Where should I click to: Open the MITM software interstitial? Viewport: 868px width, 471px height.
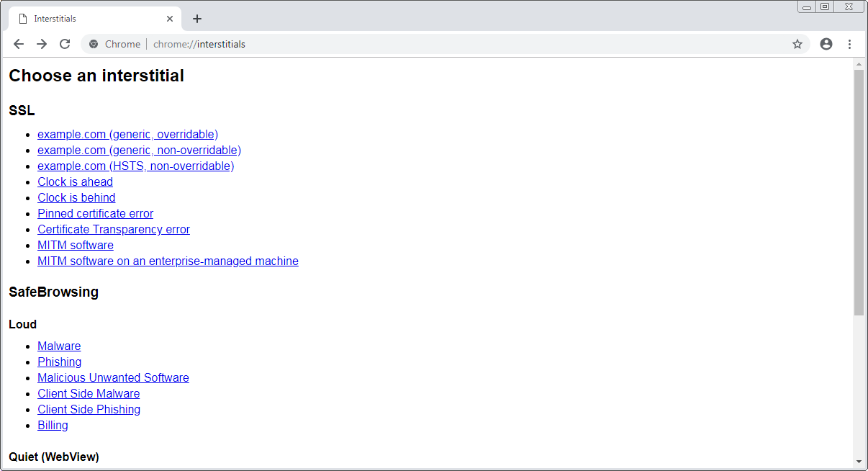[x=75, y=245]
